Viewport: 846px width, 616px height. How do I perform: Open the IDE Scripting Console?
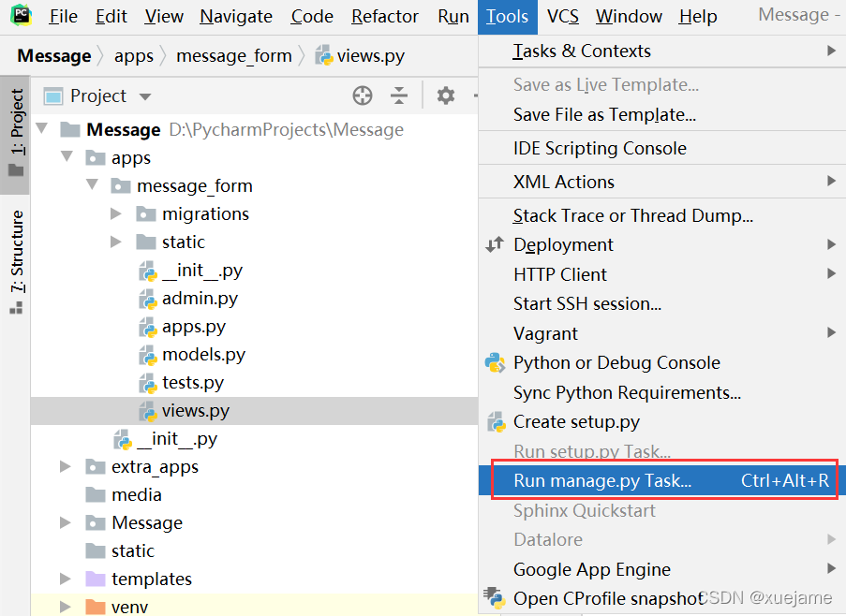click(x=600, y=147)
